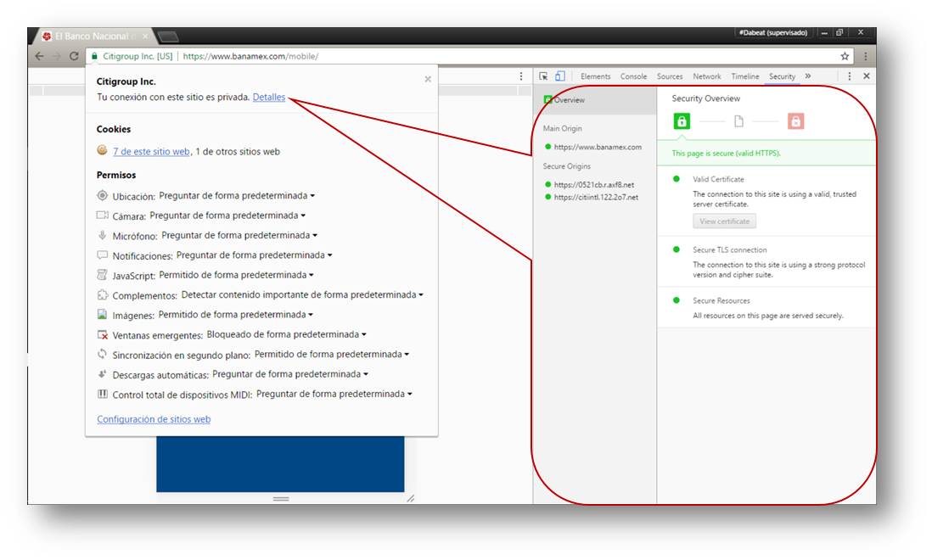This screenshot has width=932, height=560.
Task: Switch to the Timeline tab in DevTools
Action: tap(745, 76)
